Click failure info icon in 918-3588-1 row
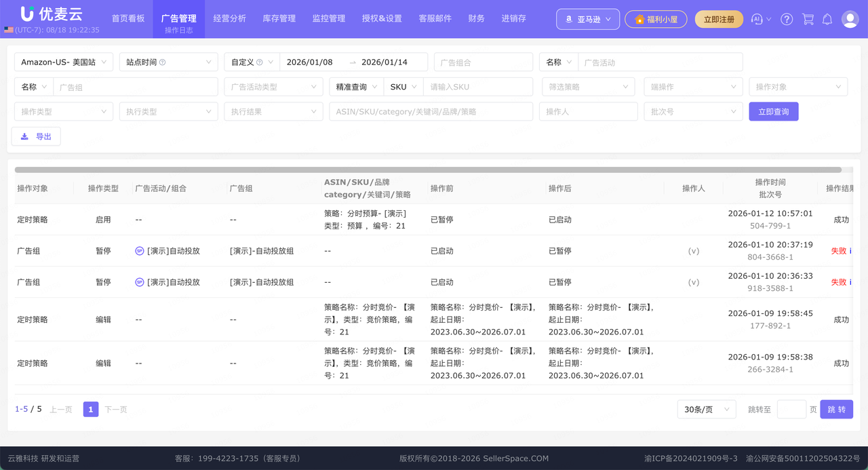 pos(850,282)
